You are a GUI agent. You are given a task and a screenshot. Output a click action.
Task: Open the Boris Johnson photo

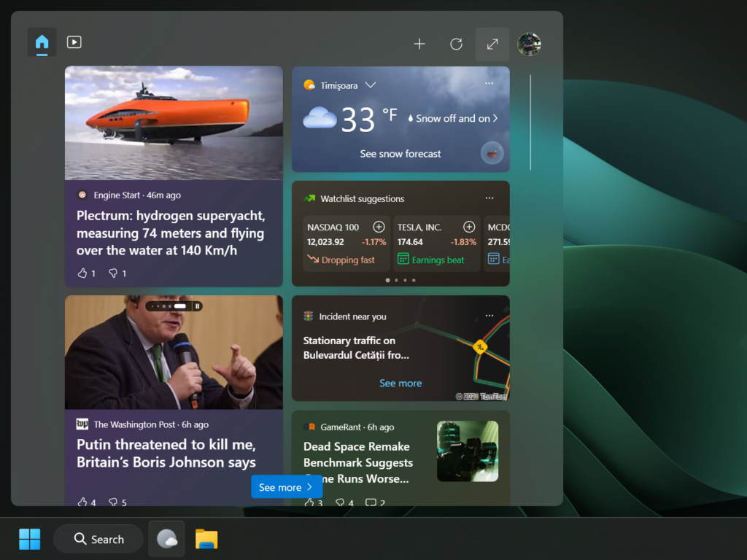pyautogui.click(x=174, y=352)
